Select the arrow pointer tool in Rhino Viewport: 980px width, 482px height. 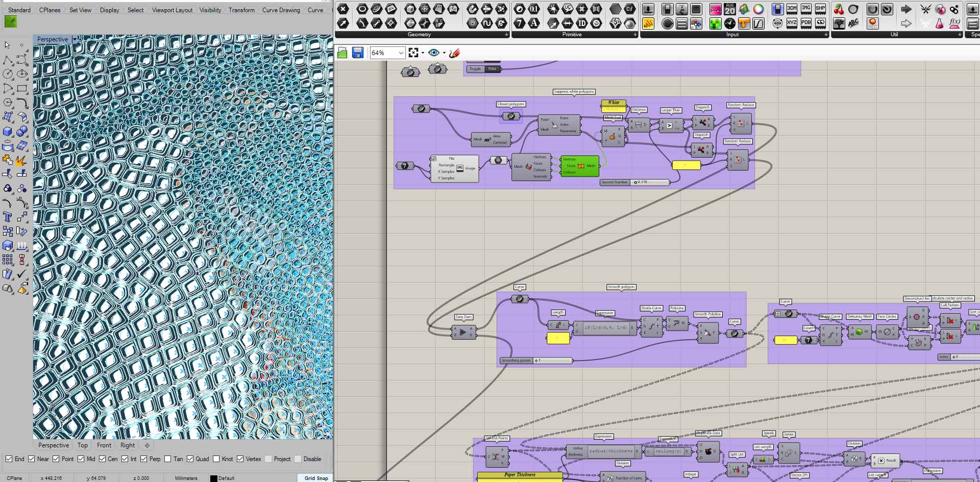click(7, 45)
